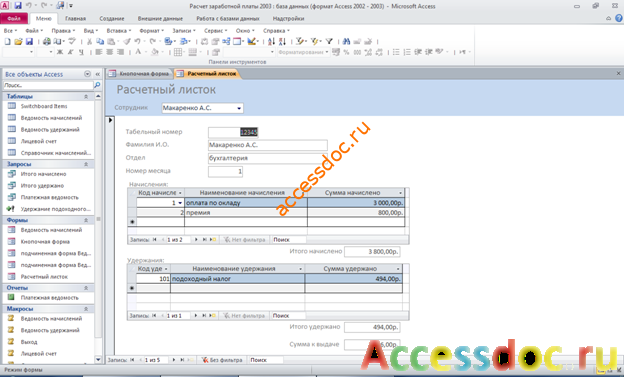Viewport: 624px width, 377px height.
Task: Sort ascending with the A-Z icon
Action: click(x=271, y=41)
